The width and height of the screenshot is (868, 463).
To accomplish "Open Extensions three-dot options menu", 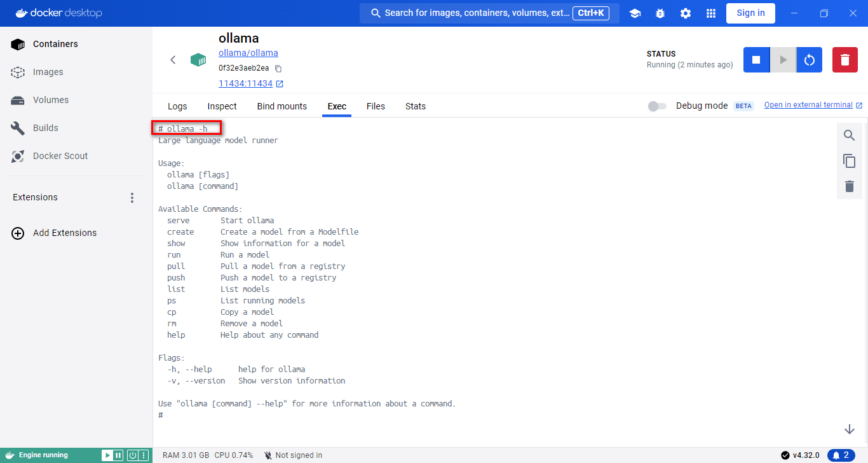I will (132, 198).
